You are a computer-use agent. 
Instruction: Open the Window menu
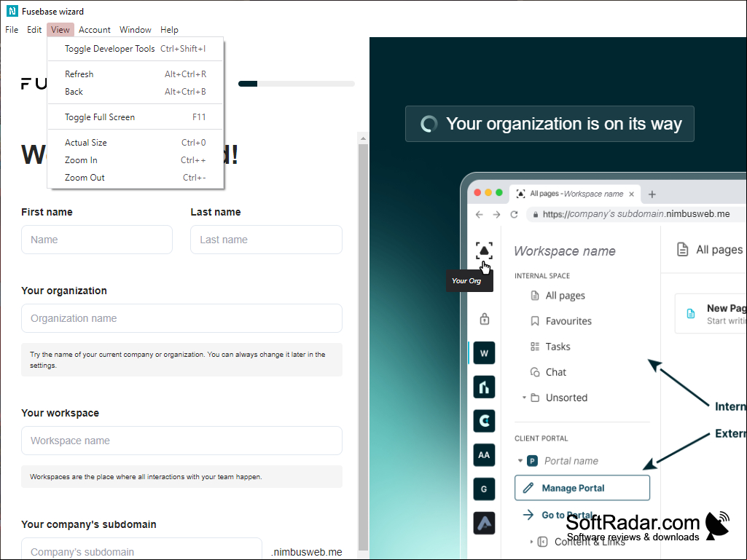pyautogui.click(x=136, y=30)
